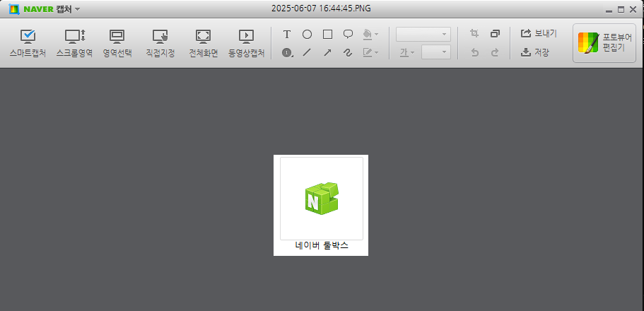The image size is (644, 311).
Task: Open the font family combo box
Action: pyautogui.click(x=423, y=35)
